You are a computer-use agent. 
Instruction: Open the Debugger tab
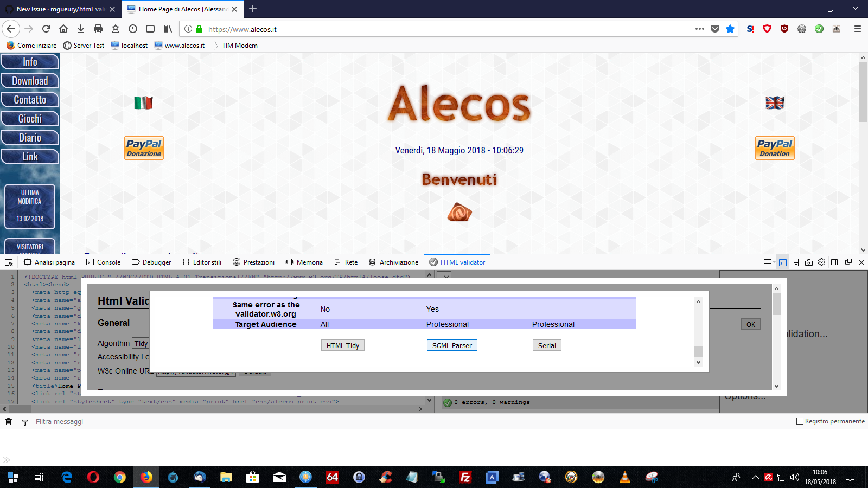coord(151,262)
